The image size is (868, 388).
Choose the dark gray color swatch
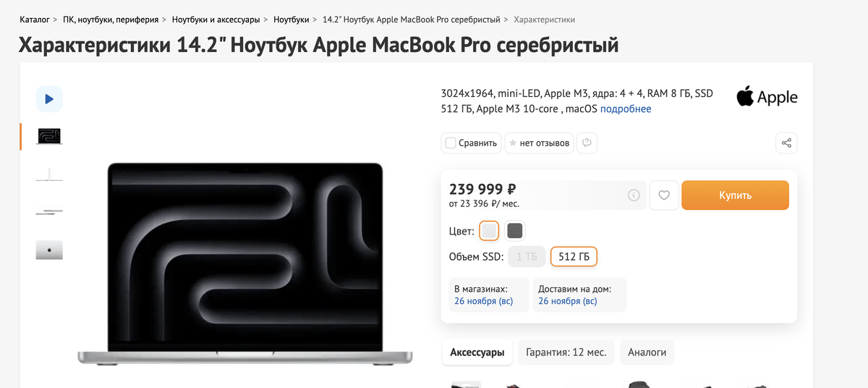pyautogui.click(x=515, y=231)
